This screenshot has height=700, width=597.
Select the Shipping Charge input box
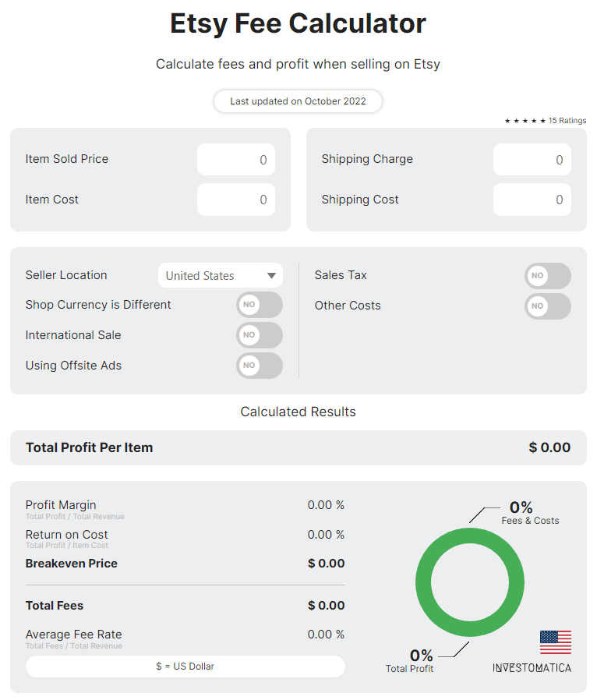(x=532, y=160)
